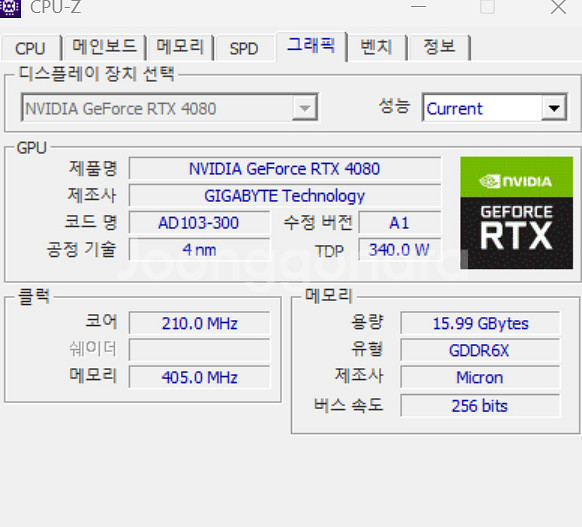Click the 'TDP' label
The image size is (582, 527).
pyautogui.click(x=329, y=251)
